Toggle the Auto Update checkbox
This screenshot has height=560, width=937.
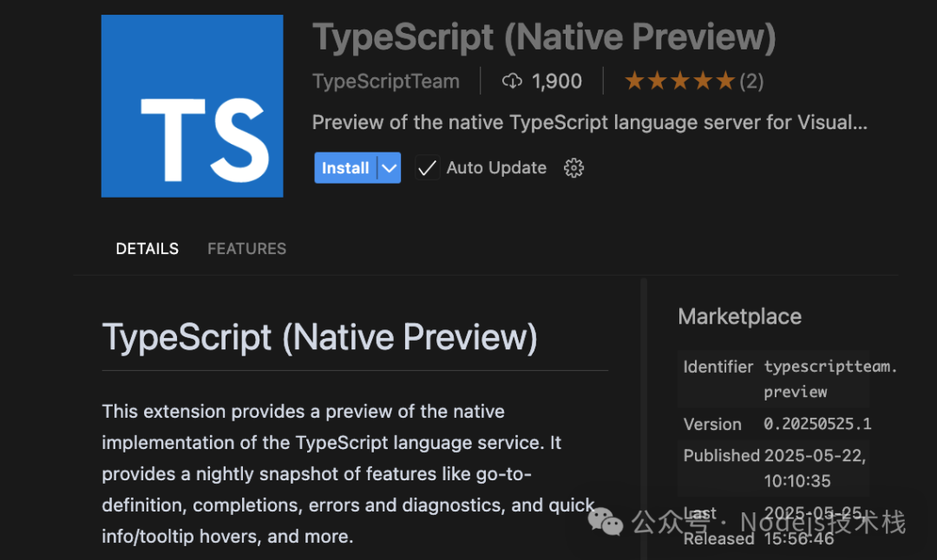427,168
